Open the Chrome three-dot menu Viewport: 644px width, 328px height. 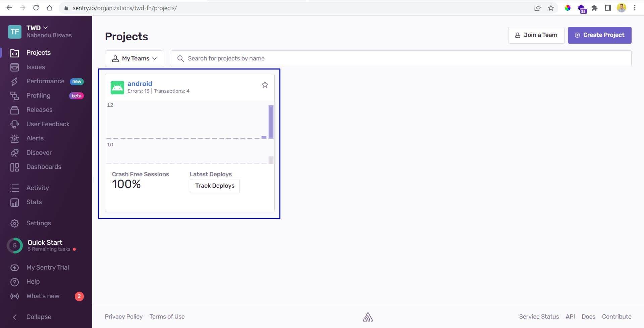[635, 8]
